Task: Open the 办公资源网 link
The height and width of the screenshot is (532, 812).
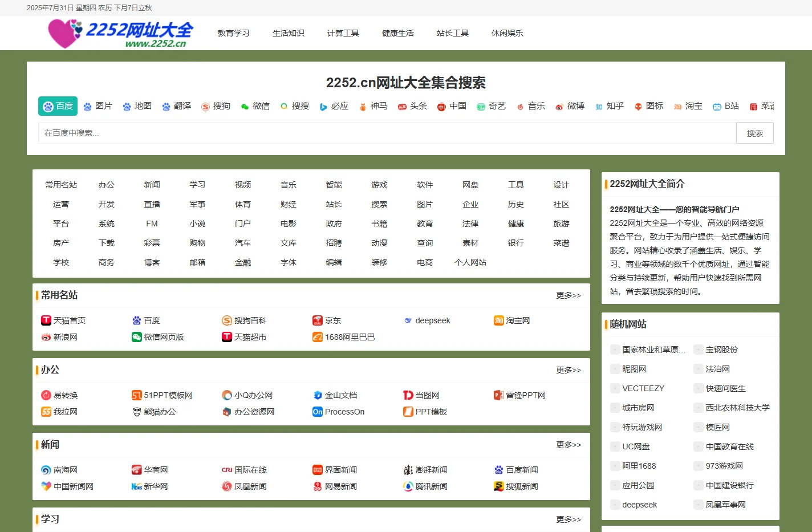Action: [254, 412]
